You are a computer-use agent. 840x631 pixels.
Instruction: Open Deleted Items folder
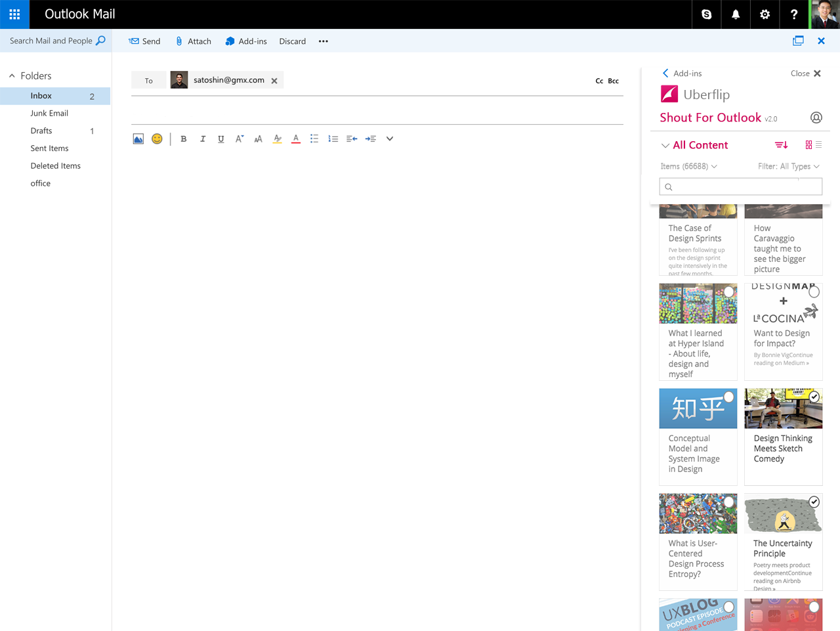coord(55,166)
